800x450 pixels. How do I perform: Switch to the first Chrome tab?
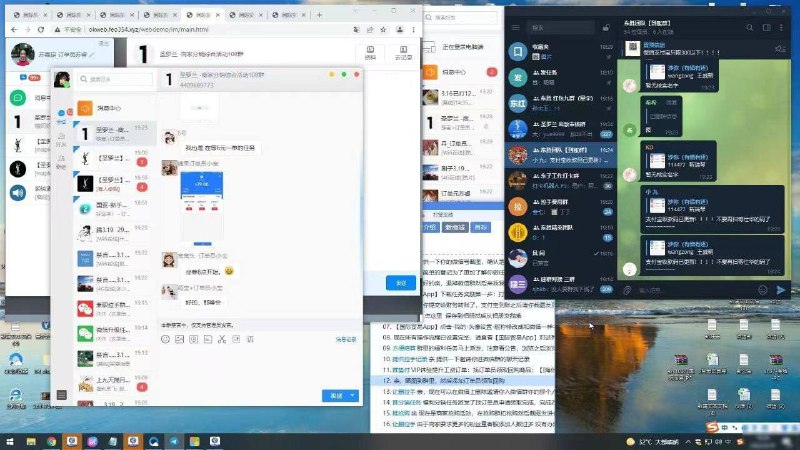28,15
